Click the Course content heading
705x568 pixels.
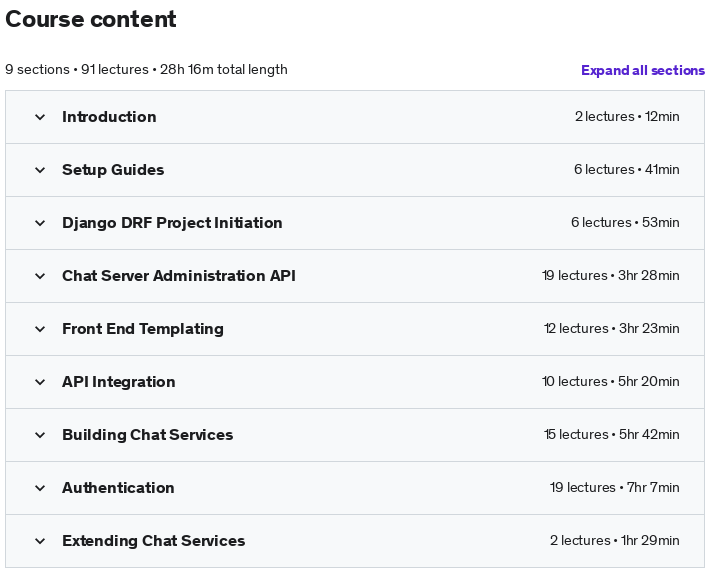pos(91,19)
